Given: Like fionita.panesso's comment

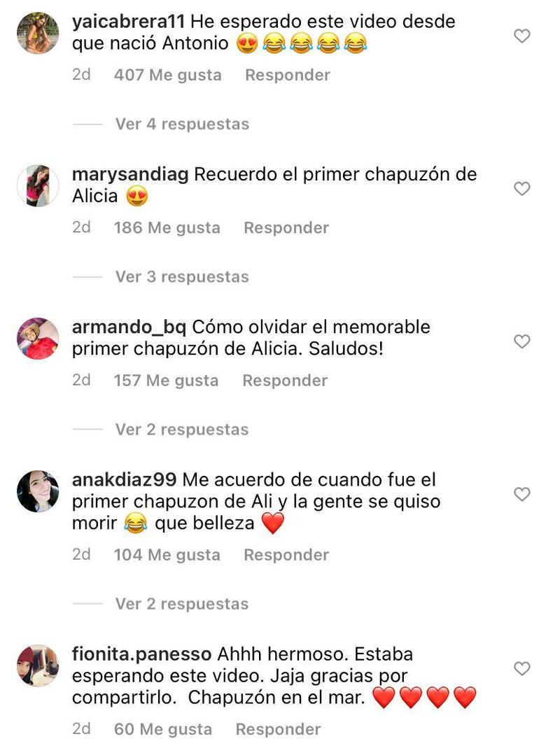Looking at the screenshot, I should [x=522, y=668].
